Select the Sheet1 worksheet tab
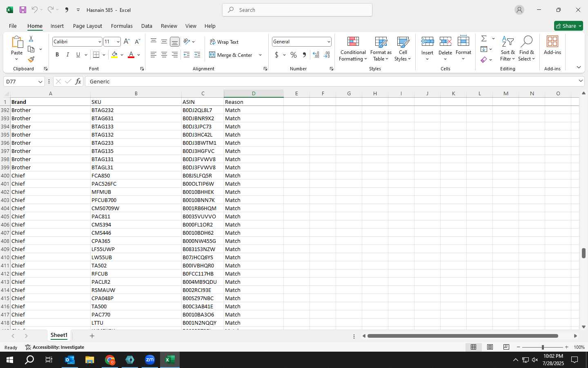The width and height of the screenshot is (588, 368). click(59, 335)
